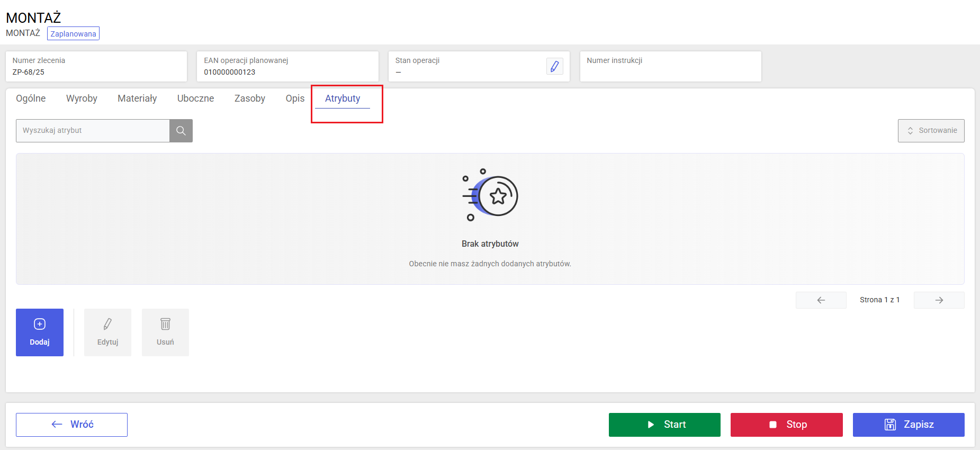Save changes with Zapisz button

(909, 425)
